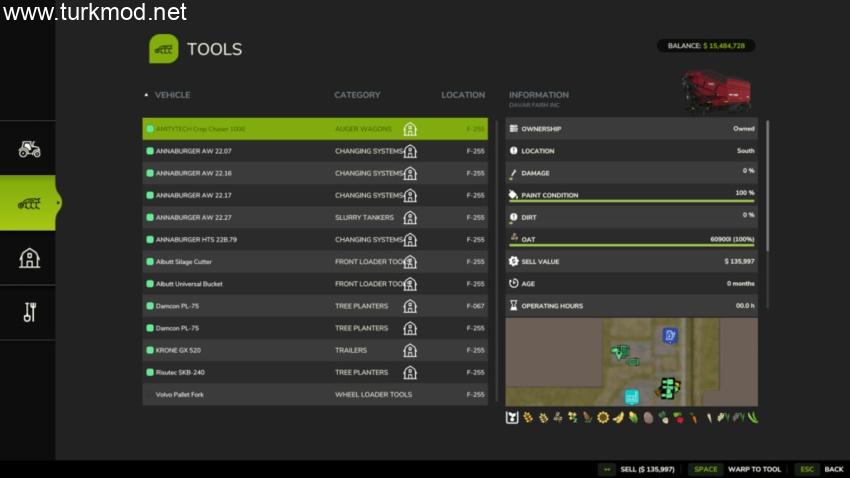Click the potato crop icon
The image size is (850, 478).
[648, 418]
